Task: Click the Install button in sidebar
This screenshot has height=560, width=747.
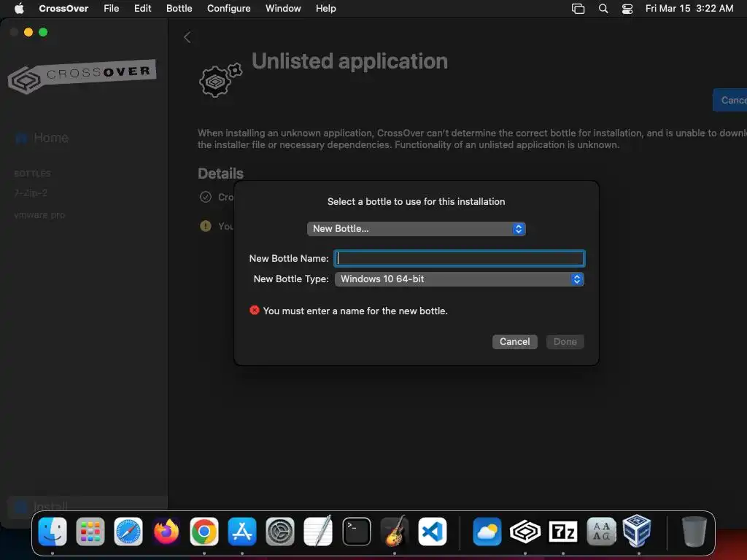Action: tap(88, 506)
